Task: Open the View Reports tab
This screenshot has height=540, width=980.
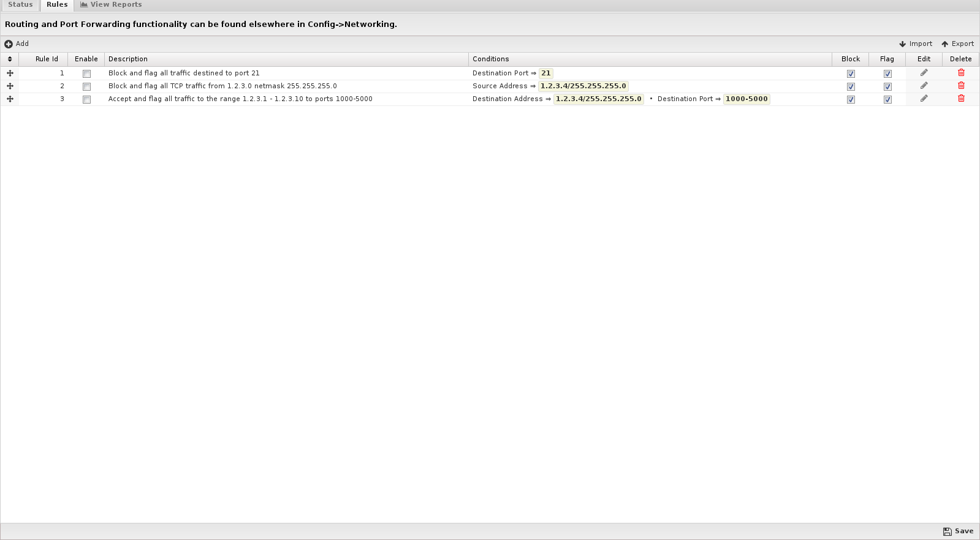Action: tap(111, 5)
